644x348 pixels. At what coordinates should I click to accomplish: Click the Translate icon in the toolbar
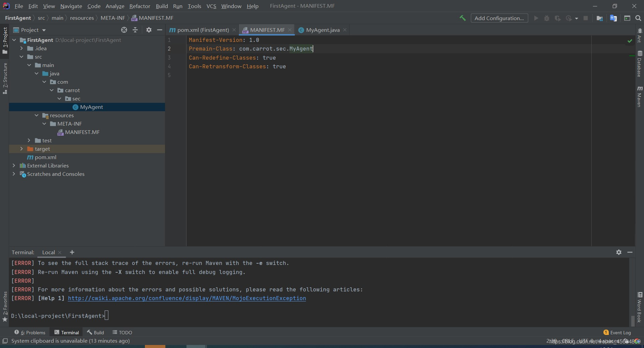[613, 18]
